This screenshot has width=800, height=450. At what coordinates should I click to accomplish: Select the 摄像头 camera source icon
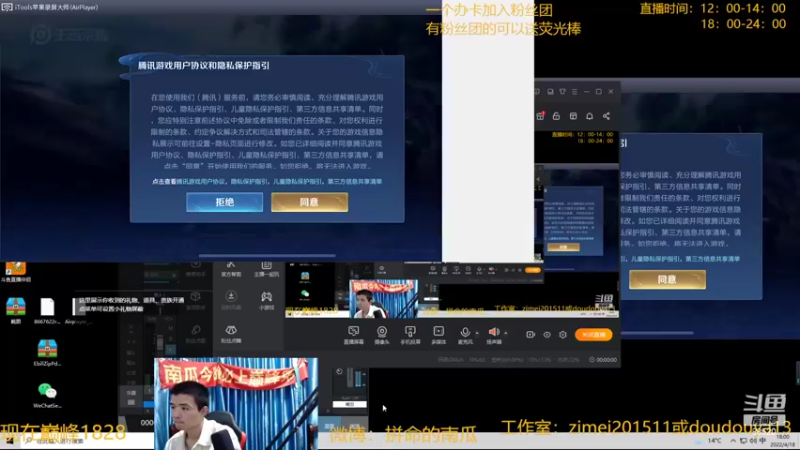tap(382, 335)
